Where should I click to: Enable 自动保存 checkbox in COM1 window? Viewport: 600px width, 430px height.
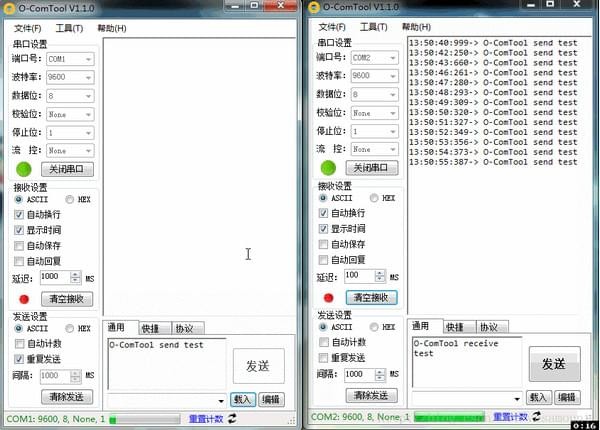[x=20, y=245]
